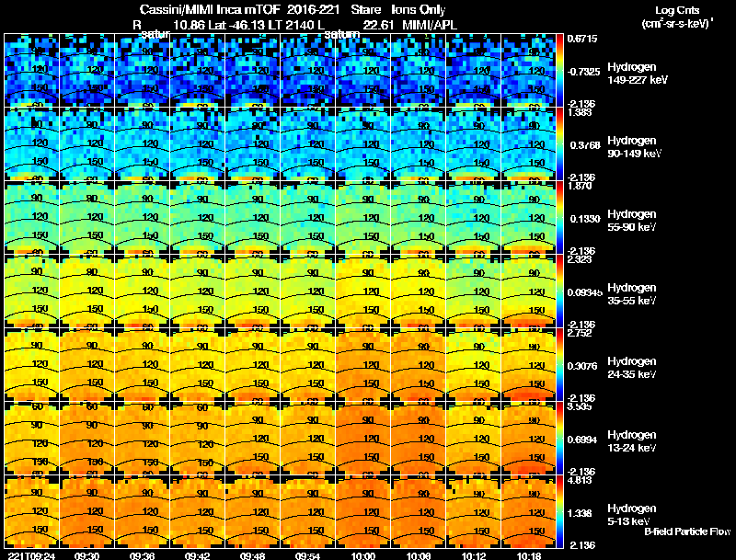Select the 0.3076 color scale value
736x560 pixels.
(x=582, y=366)
